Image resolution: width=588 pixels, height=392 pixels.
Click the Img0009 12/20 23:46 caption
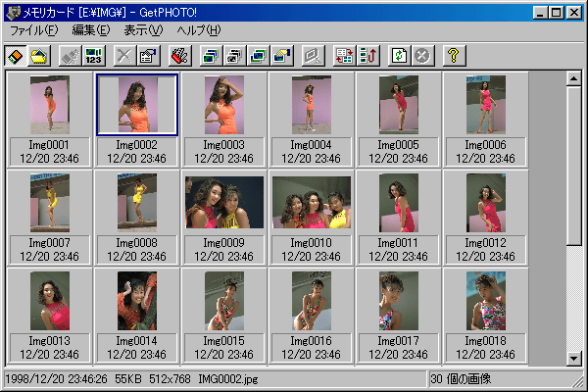[224, 250]
